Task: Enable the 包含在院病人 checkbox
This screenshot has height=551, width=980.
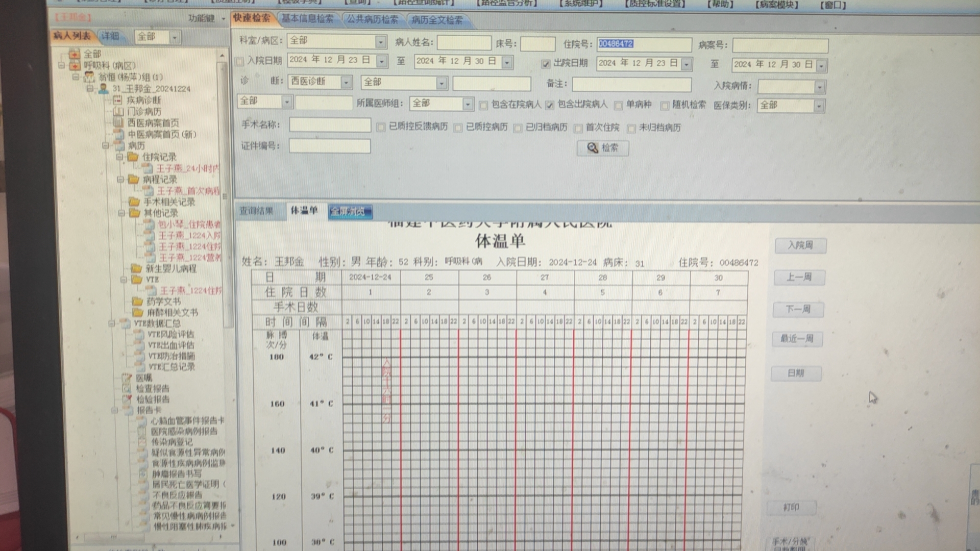Action: (x=483, y=106)
